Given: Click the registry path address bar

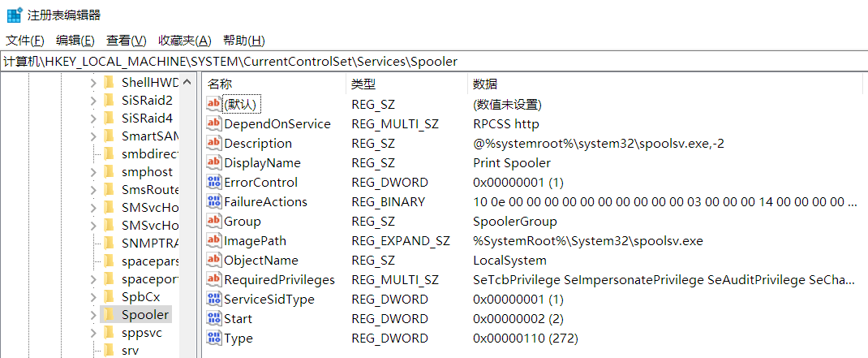Looking at the screenshot, I should [434, 62].
